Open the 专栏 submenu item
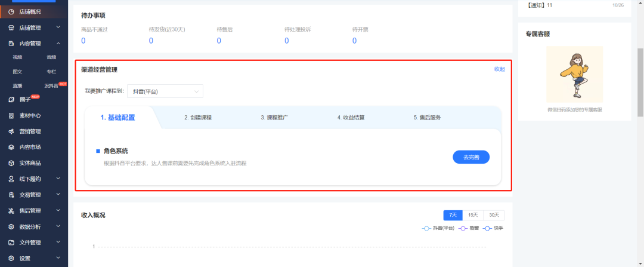 (51, 72)
